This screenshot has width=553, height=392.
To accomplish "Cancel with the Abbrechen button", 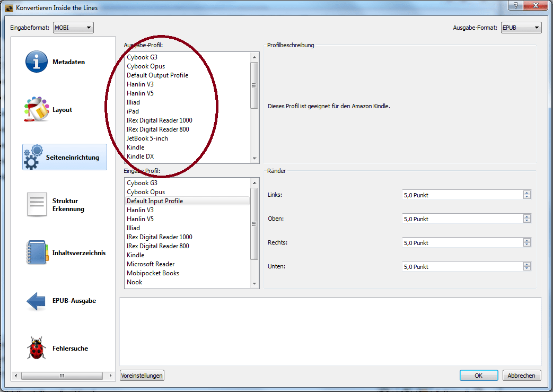I will pyautogui.click(x=521, y=376).
